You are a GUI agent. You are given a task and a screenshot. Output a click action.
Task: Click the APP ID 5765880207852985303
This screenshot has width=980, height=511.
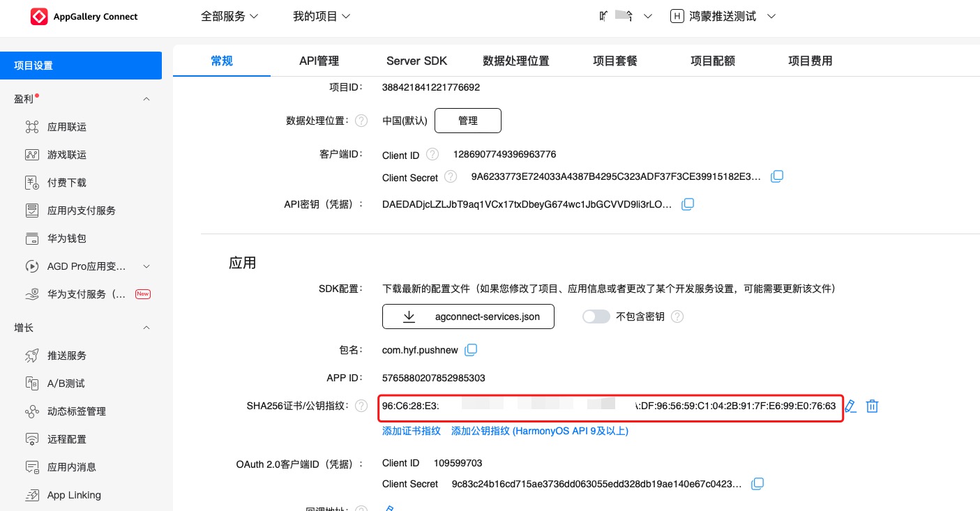(x=434, y=378)
